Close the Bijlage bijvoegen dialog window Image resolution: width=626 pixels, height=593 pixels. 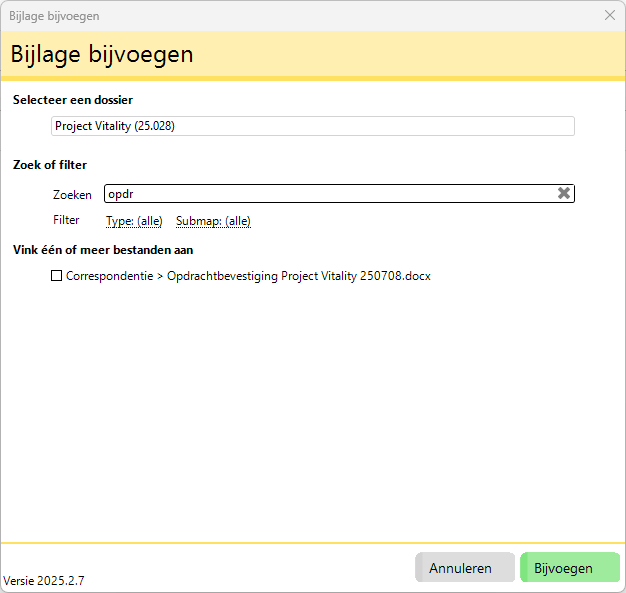click(x=610, y=15)
